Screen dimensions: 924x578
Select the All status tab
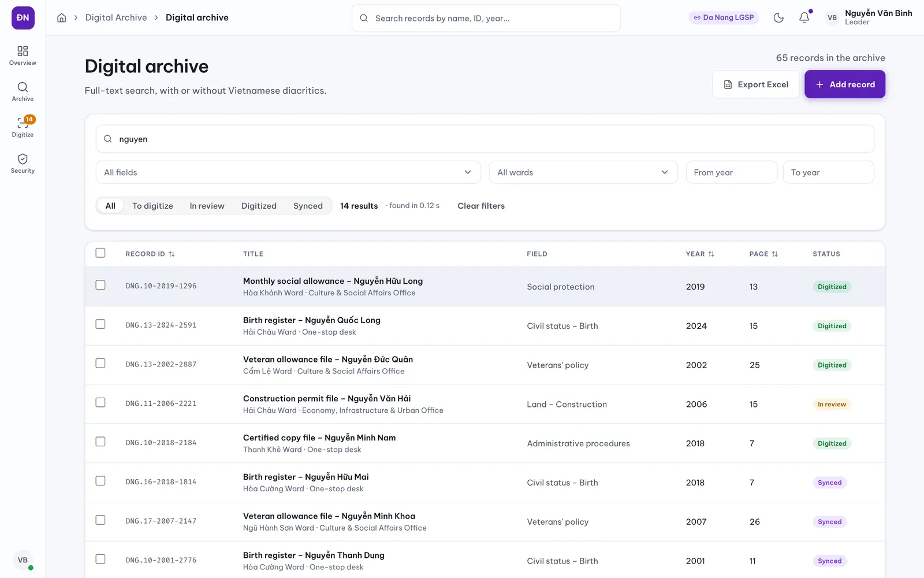coord(110,206)
